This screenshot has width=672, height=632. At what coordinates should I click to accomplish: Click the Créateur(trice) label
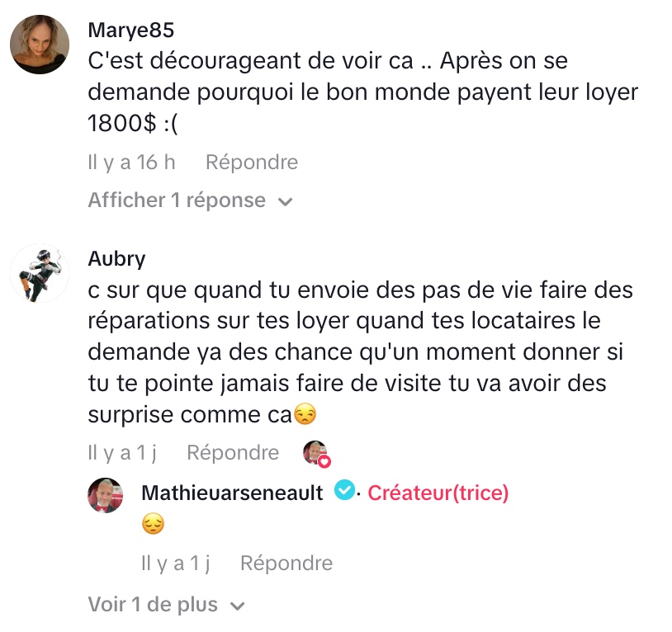438,493
